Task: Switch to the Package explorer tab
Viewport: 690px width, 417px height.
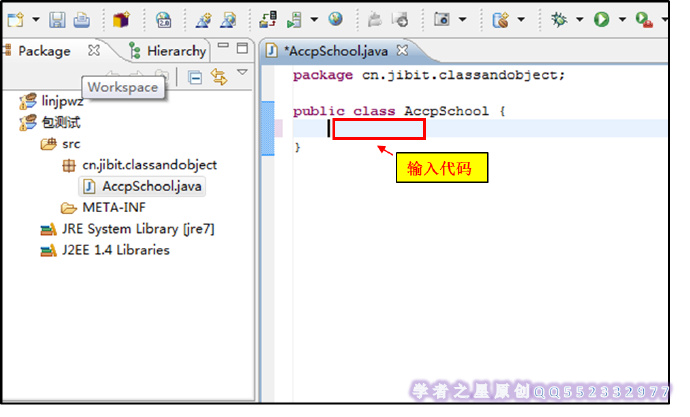Action: [x=44, y=51]
